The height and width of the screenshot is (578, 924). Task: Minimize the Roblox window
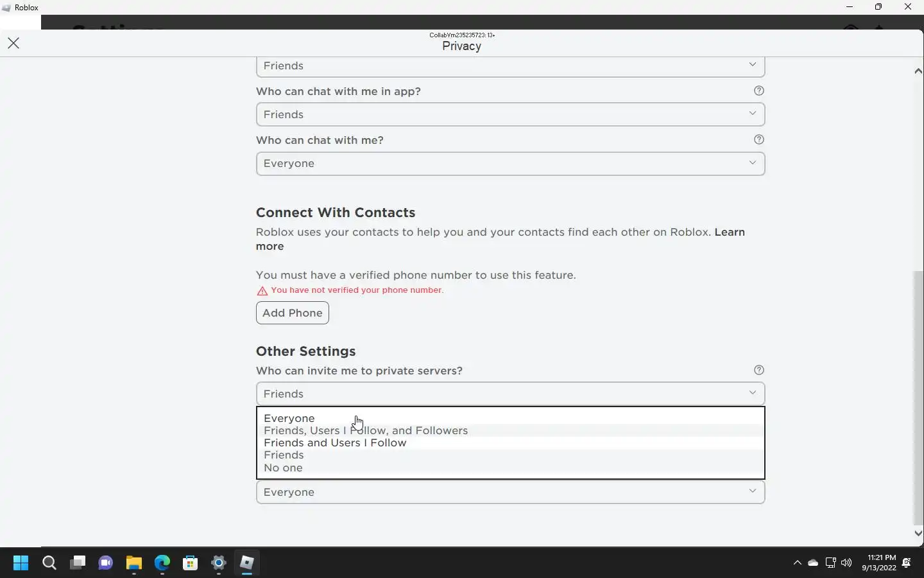click(850, 7)
